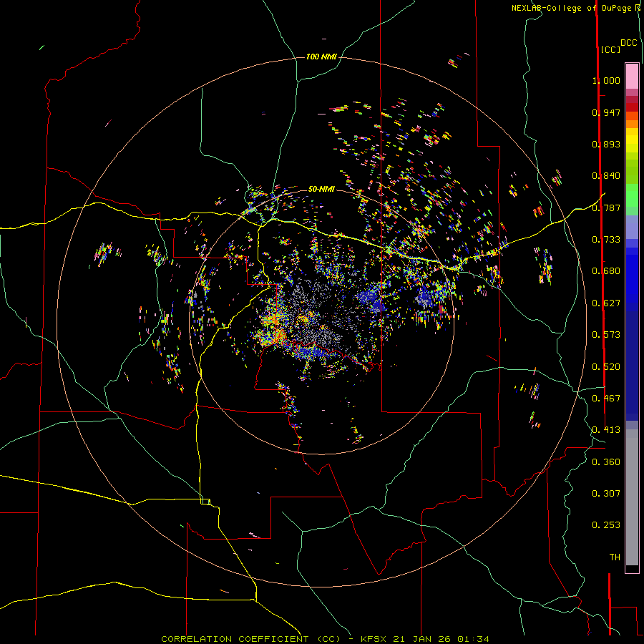Click the 0.680 scale value

pyautogui.click(x=606, y=271)
